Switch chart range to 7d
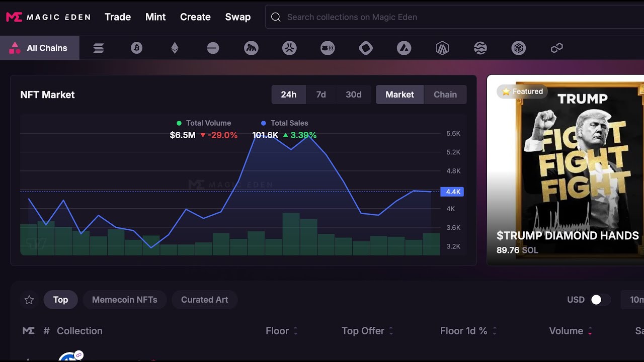This screenshot has height=362, width=644. pyautogui.click(x=321, y=95)
